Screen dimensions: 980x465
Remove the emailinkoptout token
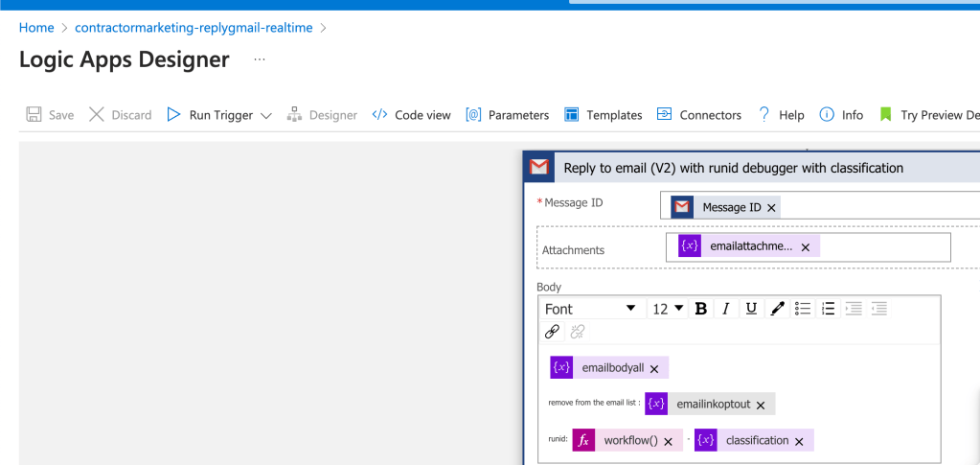761,406
